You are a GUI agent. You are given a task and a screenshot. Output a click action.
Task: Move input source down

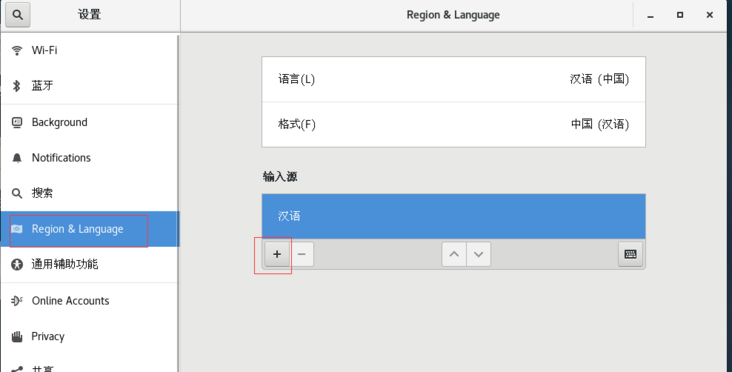coord(479,254)
